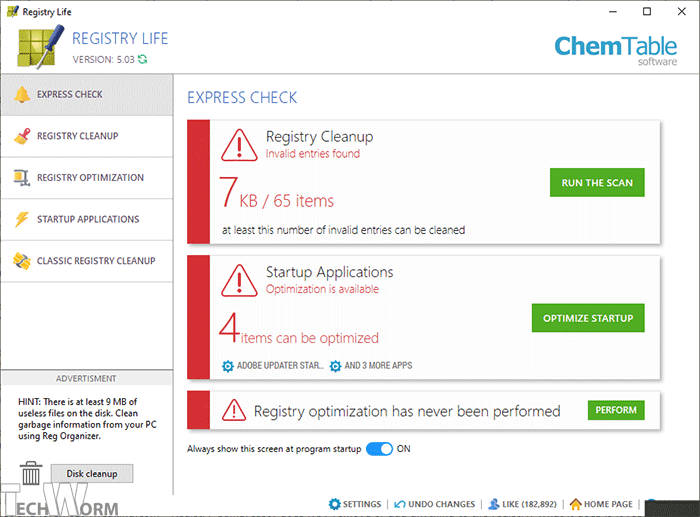Switch to the Registry Optimization section

click(90, 178)
